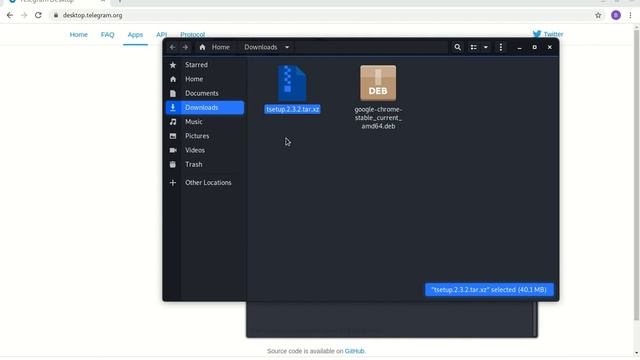Toggle grid/list view in file manager
This screenshot has width=640, height=360.
coord(473,47)
